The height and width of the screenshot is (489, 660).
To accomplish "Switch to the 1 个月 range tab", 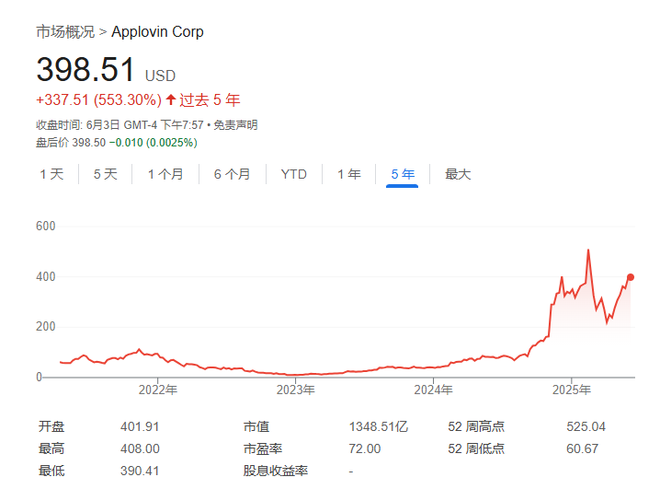I will click(x=165, y=174).
